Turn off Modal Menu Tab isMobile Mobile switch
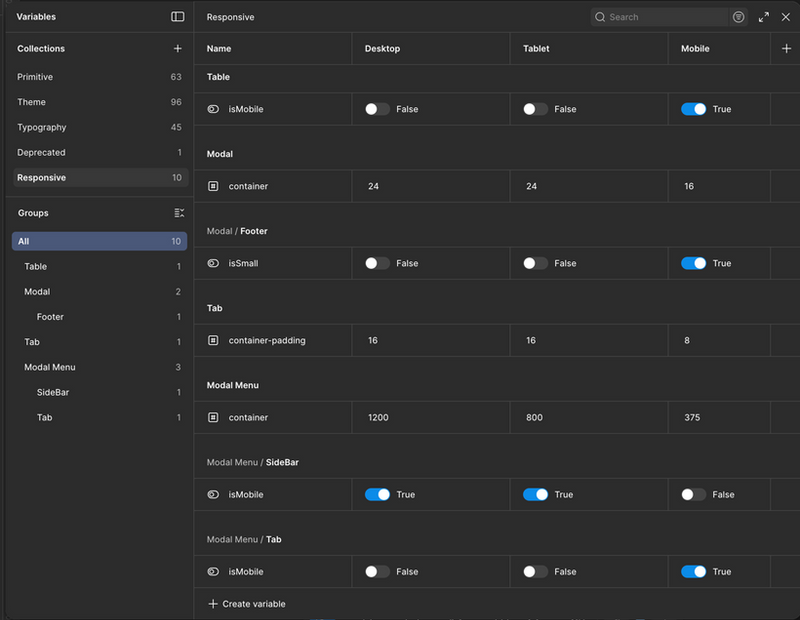Viewport: 800px width, 620px height. [x=693, y=571]
